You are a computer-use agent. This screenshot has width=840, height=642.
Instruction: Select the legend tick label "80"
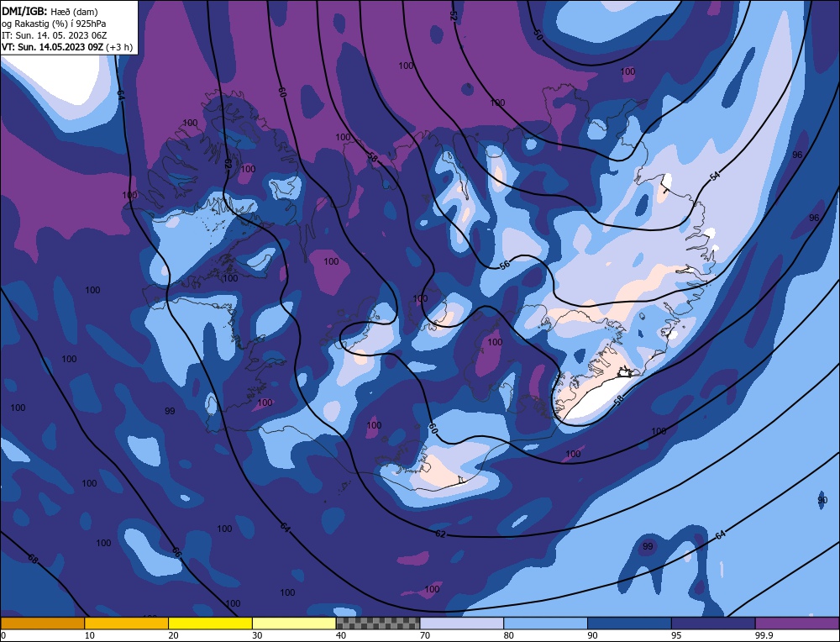pyautogui.click(x=508, y=635)
